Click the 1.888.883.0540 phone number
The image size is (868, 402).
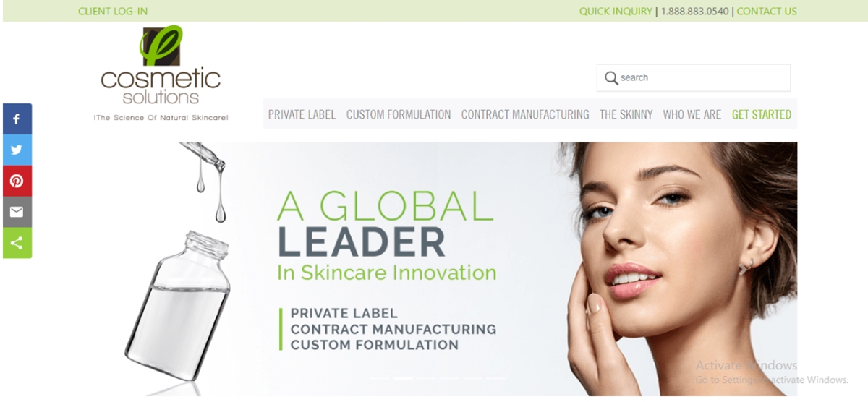[x=694, y=11]
